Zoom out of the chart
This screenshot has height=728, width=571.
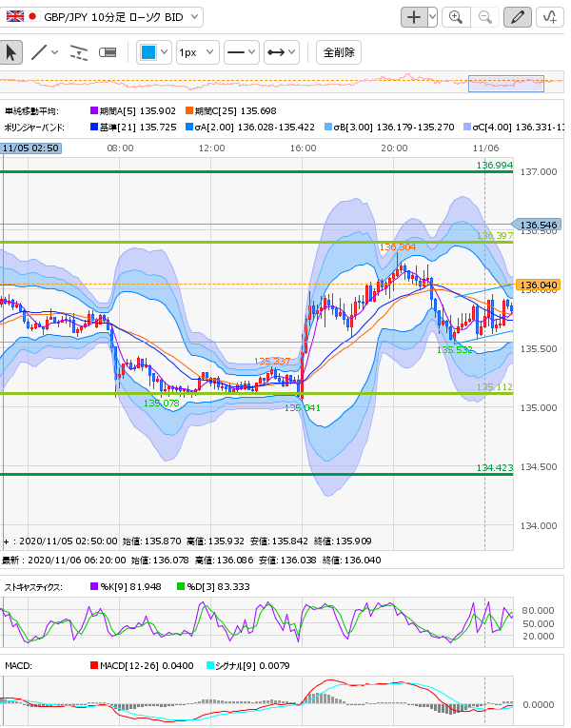tap(484, 18)
